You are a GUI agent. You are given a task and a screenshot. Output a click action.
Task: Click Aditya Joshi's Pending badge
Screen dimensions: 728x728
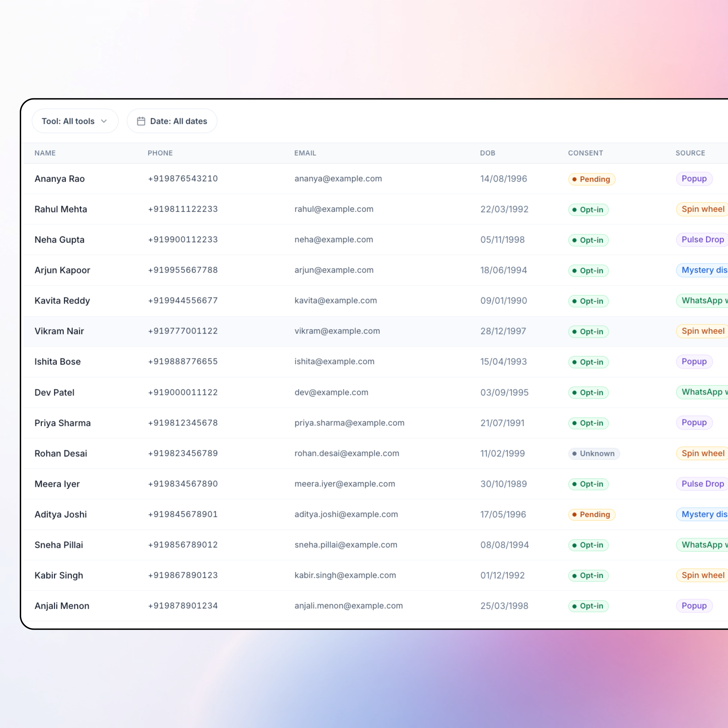(591, 515)
